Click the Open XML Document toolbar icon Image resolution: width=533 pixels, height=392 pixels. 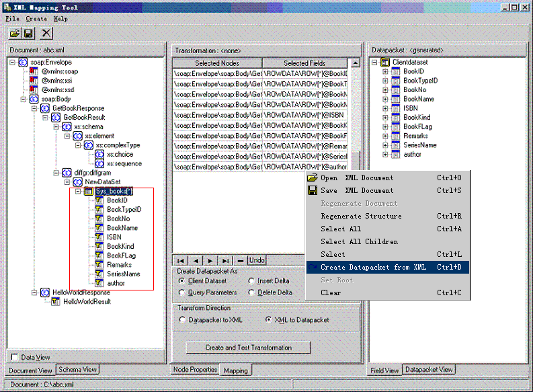pos(14,33)
